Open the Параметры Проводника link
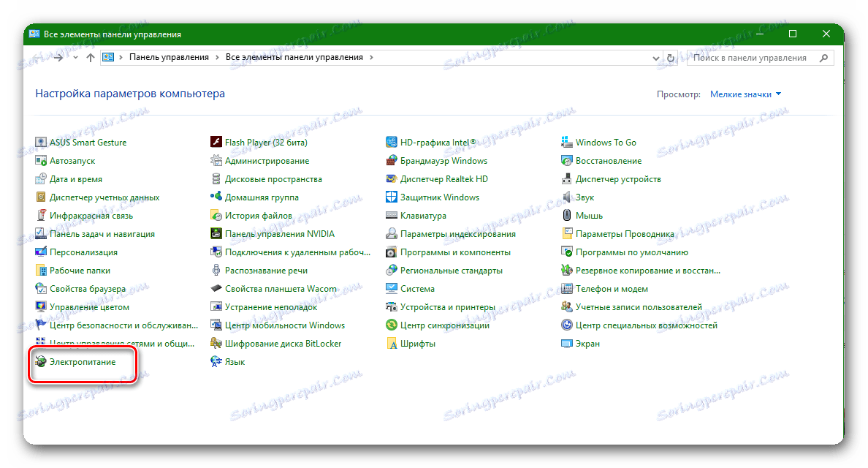 click(x=625, y=234)
